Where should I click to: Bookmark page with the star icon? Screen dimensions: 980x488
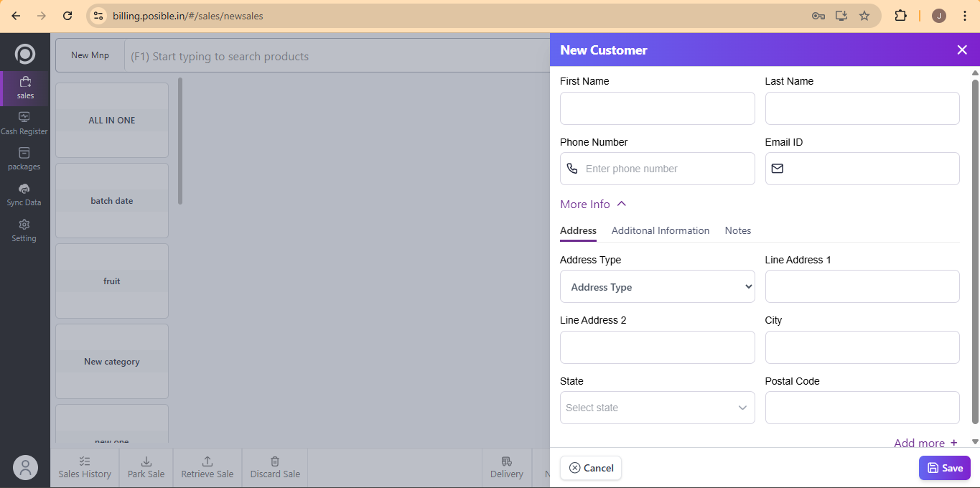[864, 16]
